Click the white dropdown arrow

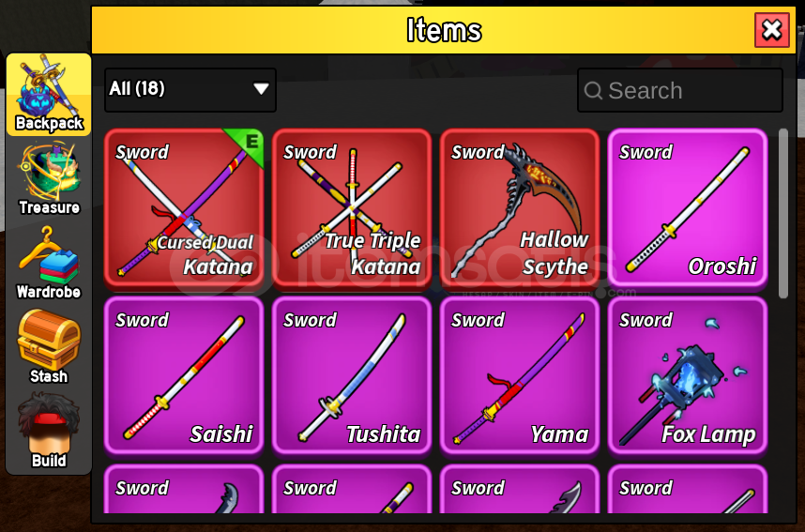point(261,89)
